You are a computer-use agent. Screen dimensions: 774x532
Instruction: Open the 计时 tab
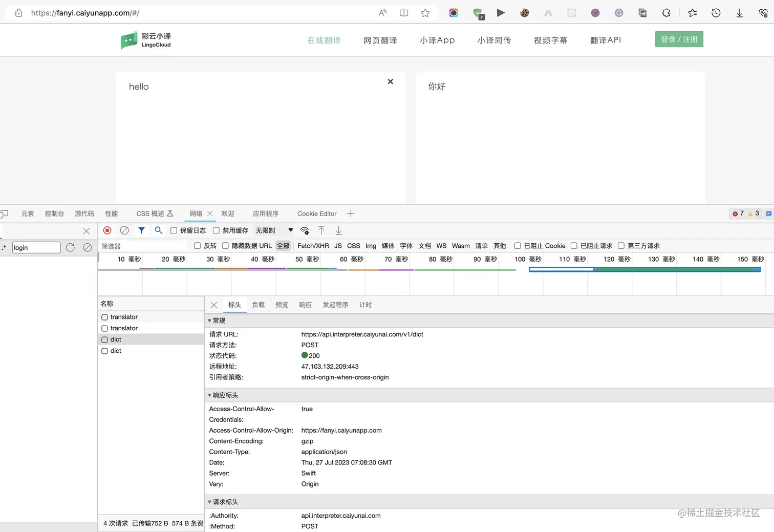(x=365, y=305)
